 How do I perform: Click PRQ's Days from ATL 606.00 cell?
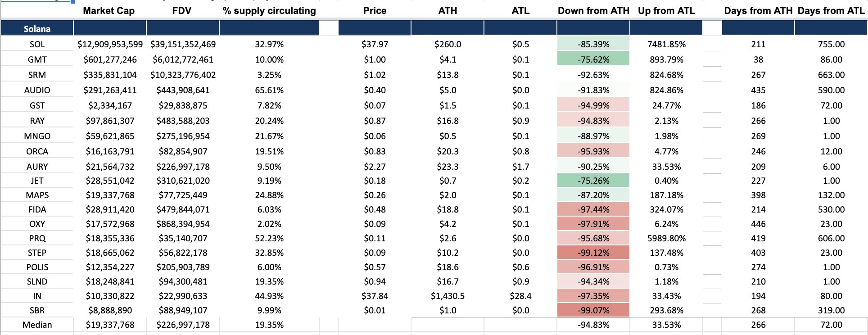(831, 238)
